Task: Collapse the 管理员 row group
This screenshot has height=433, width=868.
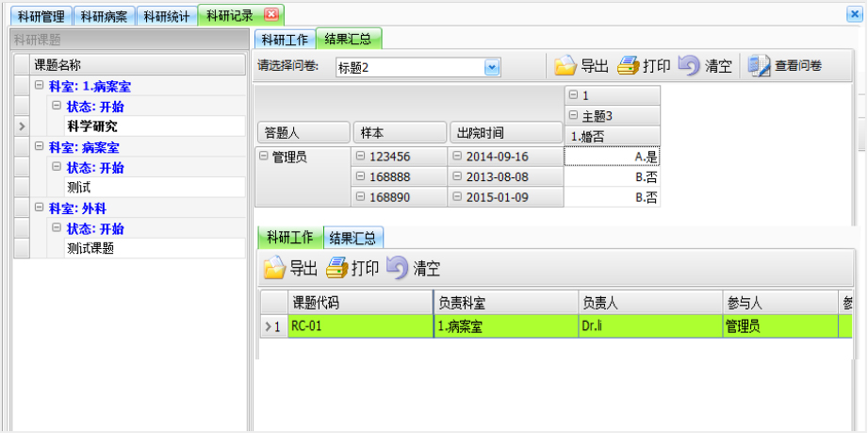Action: pos(264,157)
